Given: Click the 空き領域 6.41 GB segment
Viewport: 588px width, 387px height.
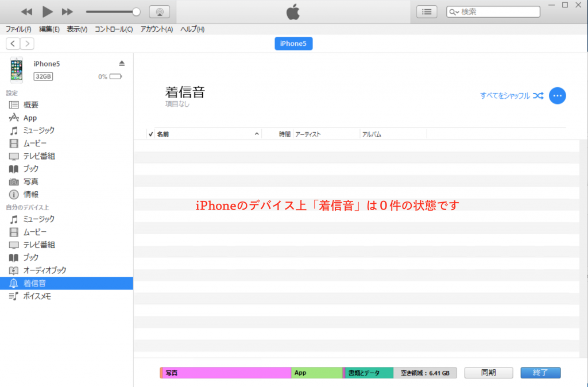Looking at the screenshot, I should point(425,373).
